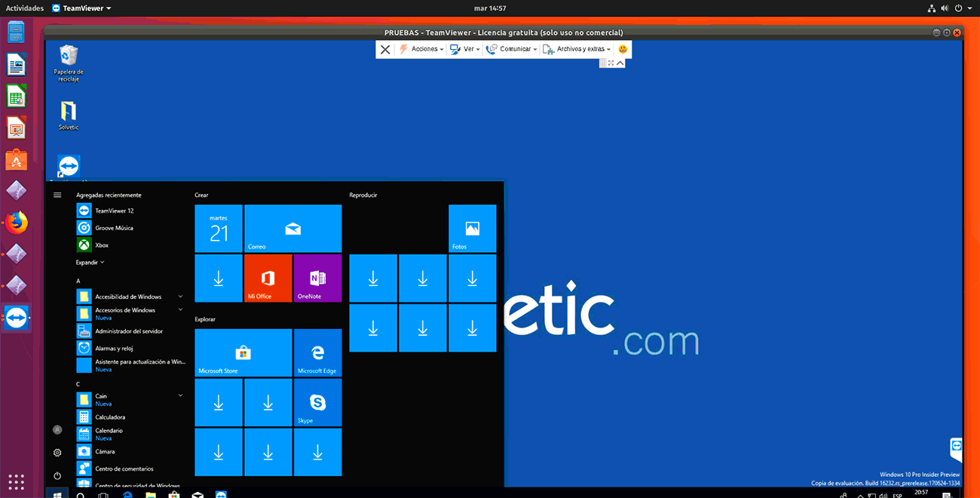
Task: Open the Archivos y extras dropdown
Action: click(577, 49)
